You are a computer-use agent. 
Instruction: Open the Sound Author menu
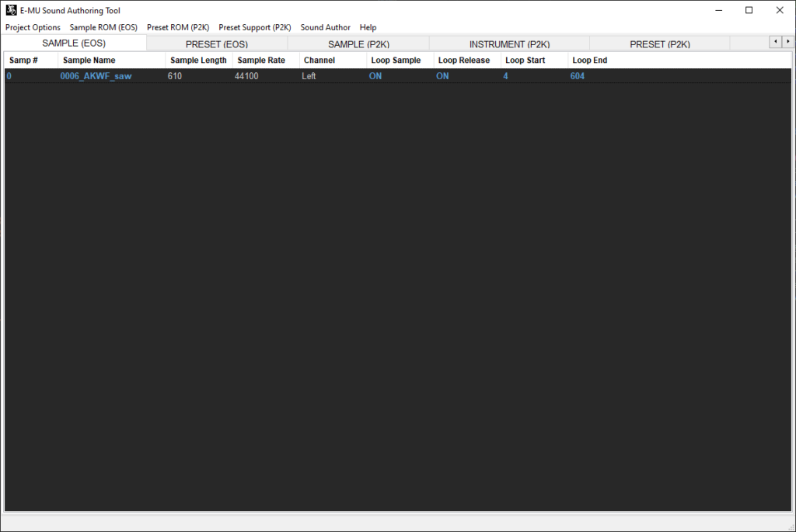(326, 27)
